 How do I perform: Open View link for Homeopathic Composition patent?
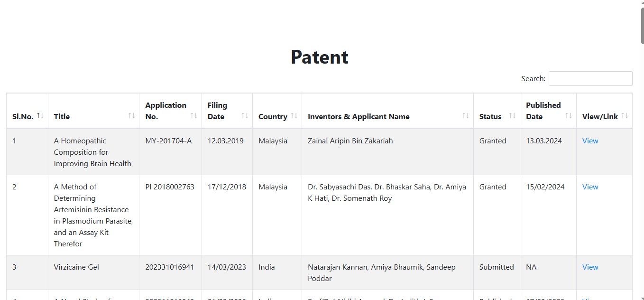[590, 141]
